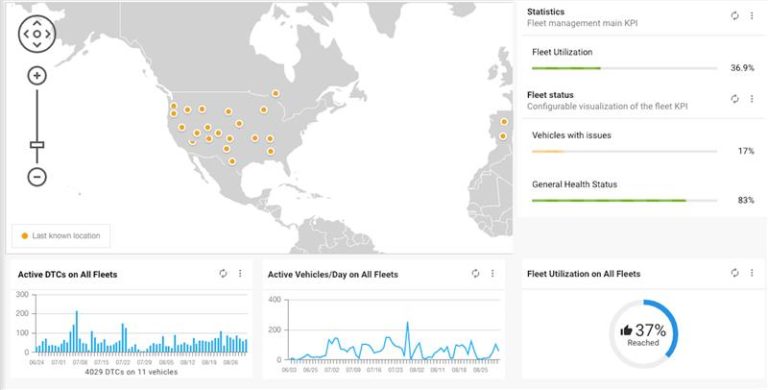Click the General Health Status bar
The height and width of the screenshot is (390, 768).
pos(624,200)
